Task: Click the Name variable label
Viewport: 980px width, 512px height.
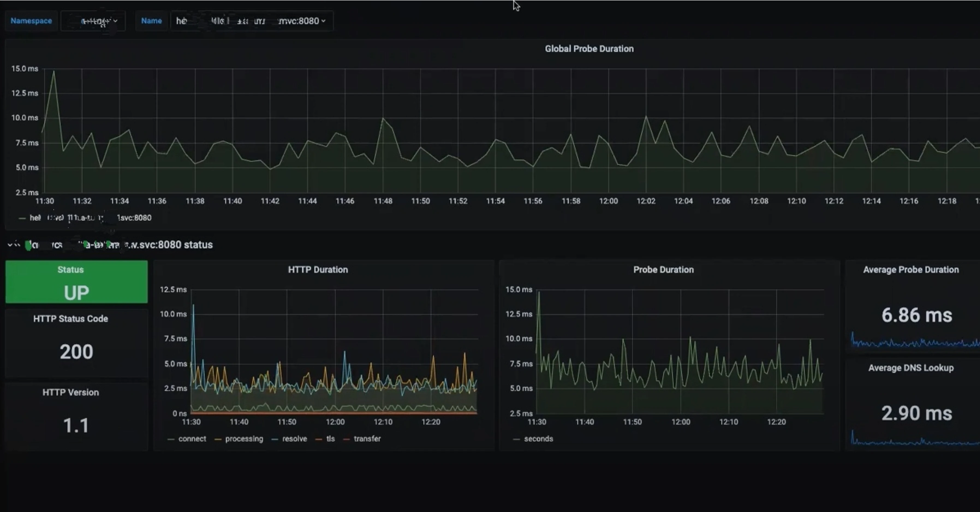Action: pos(151,21)
